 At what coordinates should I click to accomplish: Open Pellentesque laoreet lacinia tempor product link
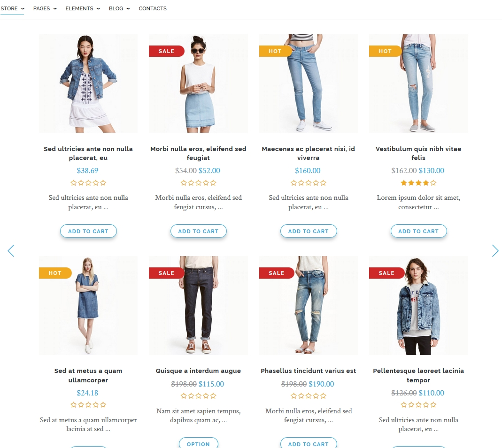(418, 375)
